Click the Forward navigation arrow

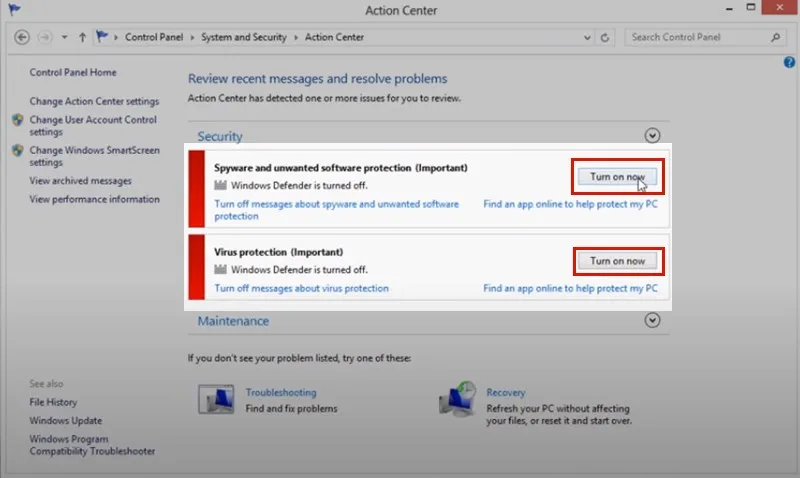point(45,37)
